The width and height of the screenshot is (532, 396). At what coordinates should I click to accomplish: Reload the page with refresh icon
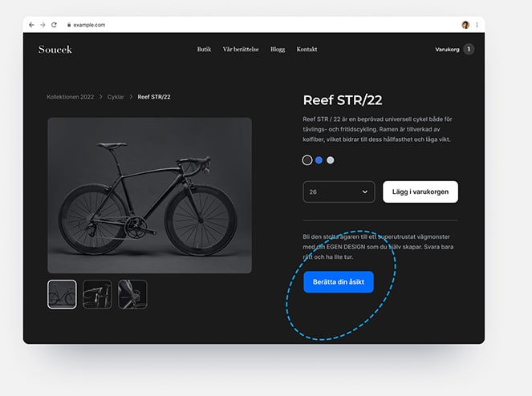[x=54, y=25]
